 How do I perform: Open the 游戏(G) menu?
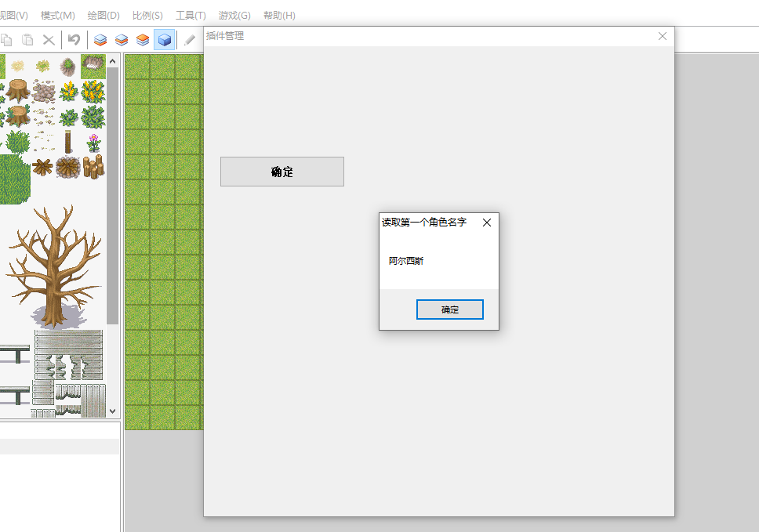[x=234, y=16]
